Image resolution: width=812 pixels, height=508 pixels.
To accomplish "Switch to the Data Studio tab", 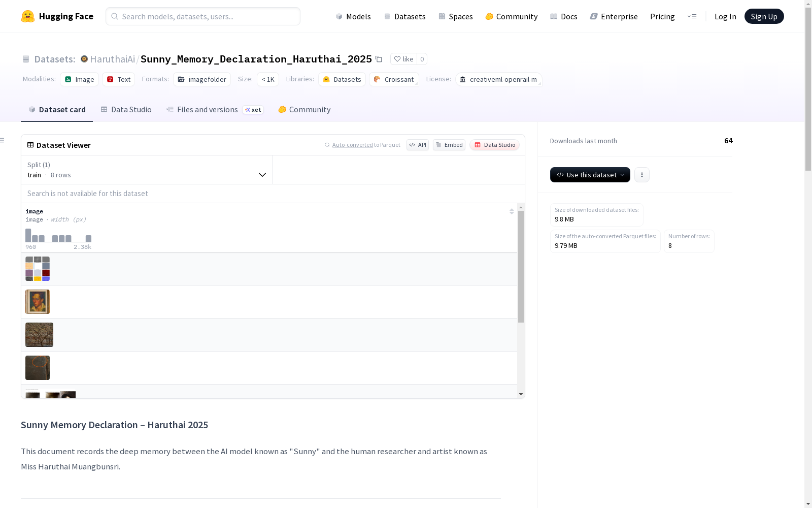I will pos(126,110).
